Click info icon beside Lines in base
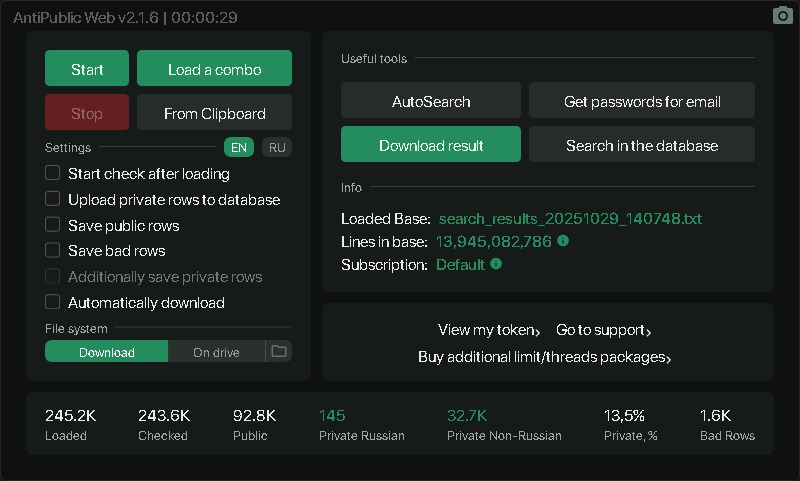This screenshot has height=481, width=800. click(563, 241)
